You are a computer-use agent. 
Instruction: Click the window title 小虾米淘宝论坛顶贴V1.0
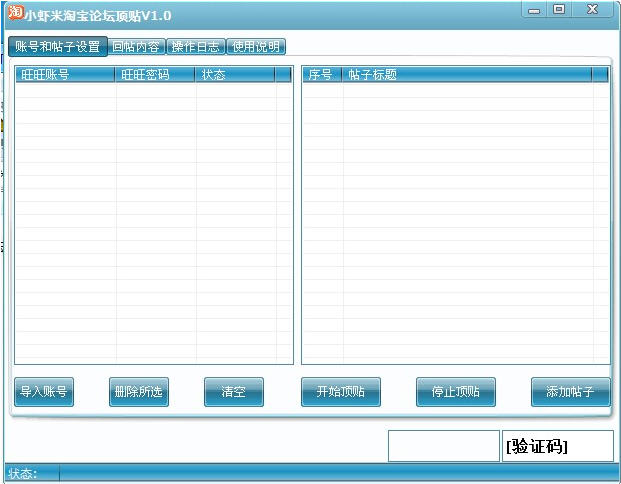pyautogui.click(x=98, y=16)
